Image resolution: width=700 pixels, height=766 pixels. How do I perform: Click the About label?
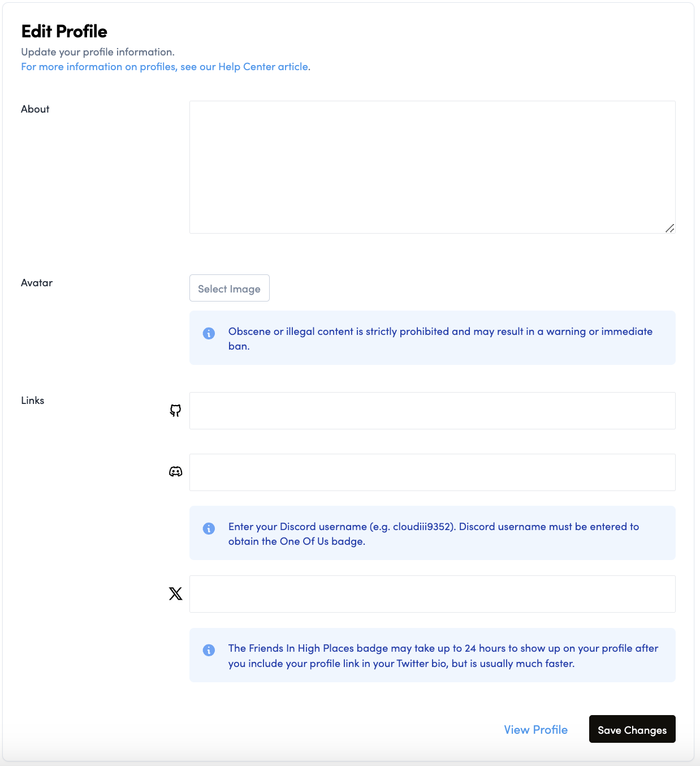tap(35, 109)
